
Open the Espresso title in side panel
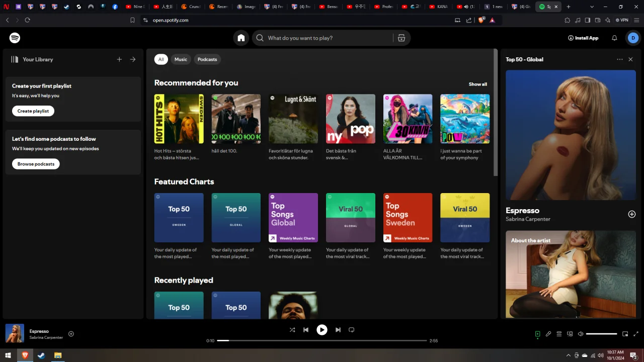click(522, 211)
